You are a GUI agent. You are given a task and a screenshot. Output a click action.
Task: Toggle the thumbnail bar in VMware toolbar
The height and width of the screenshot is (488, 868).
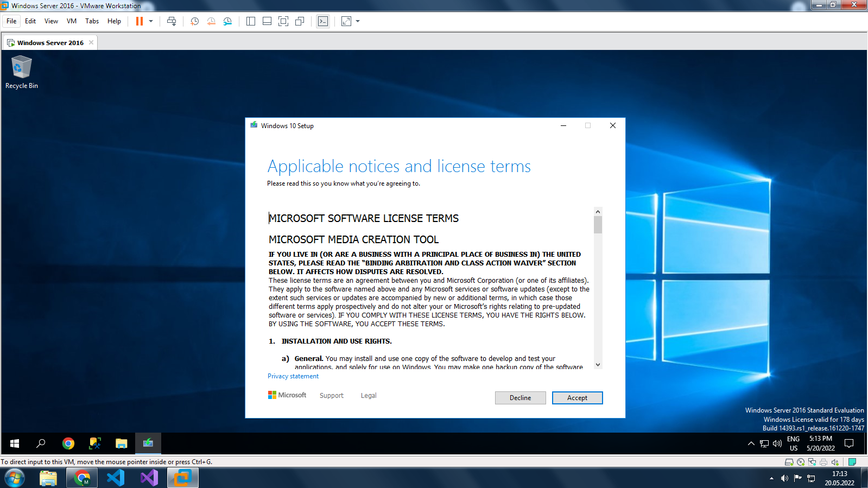pos(267,21)
